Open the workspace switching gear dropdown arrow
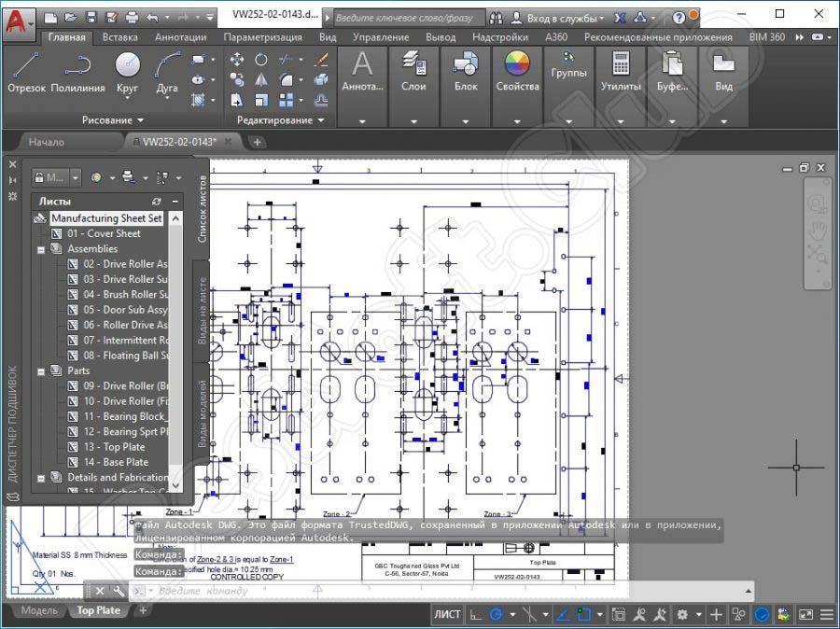The width and height of the screenshot is (840, 629). coord(698,614)
